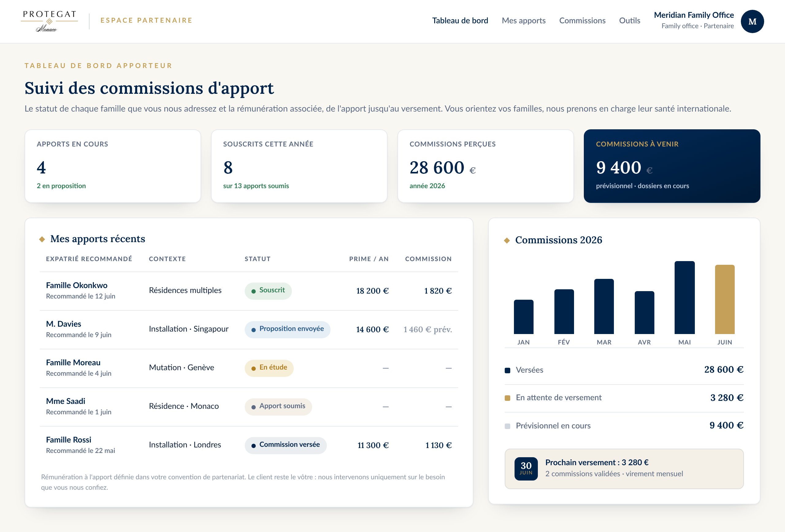Open the Meridian avatar with letter M
Image resolution: width=785 pixels, height=532 pixels.
tap(752, 21)
